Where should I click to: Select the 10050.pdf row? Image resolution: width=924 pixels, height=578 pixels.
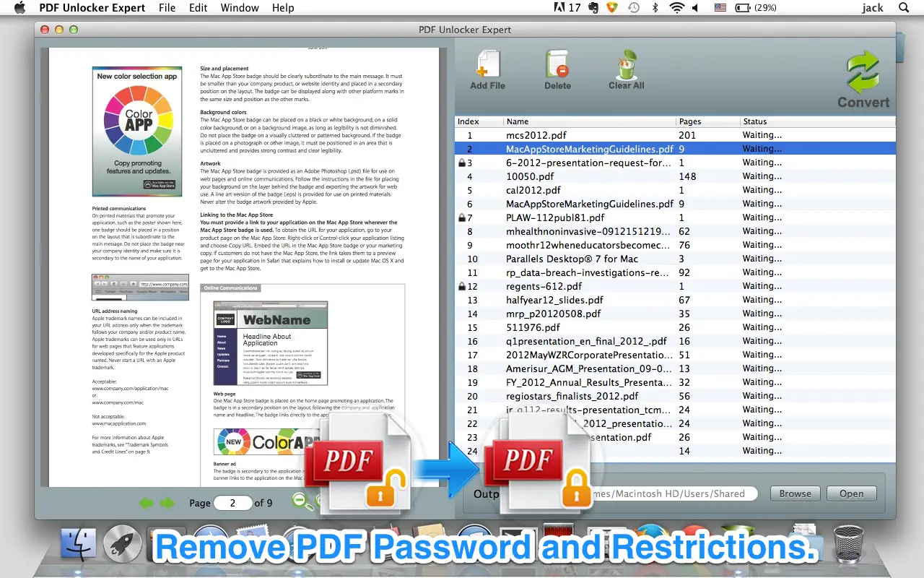[x=675, y=176]
